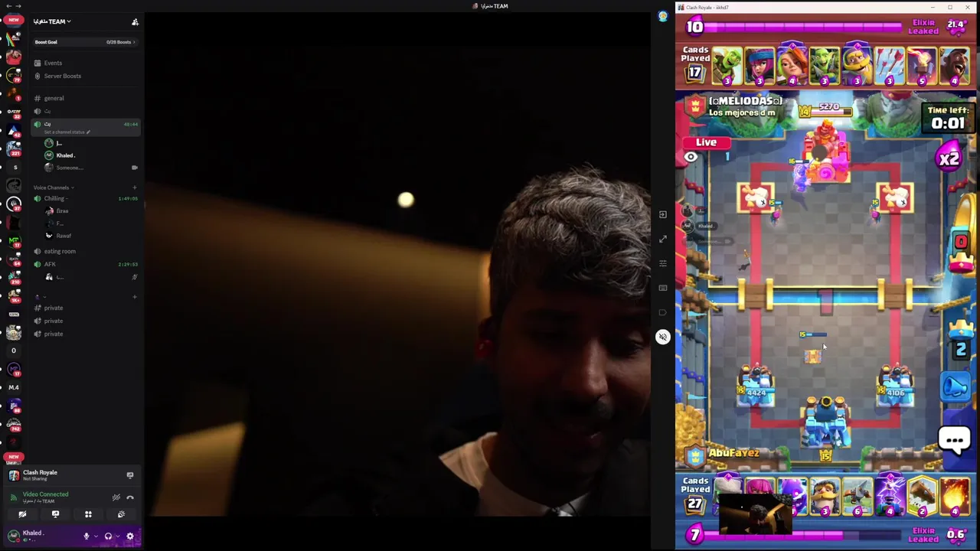This screenshot has height=551, width=980.
Task: Toggle headphones deafen
Action: pyautogui.click(x=108, y=536)
